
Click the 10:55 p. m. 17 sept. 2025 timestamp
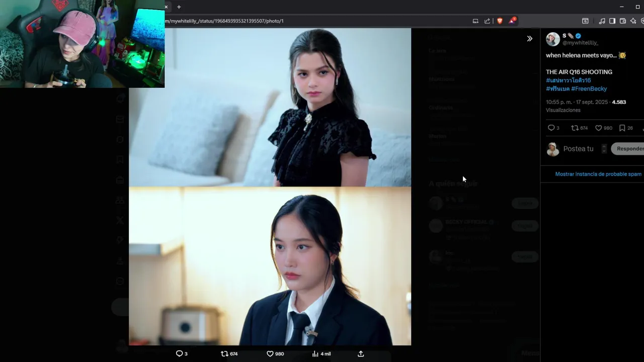coord(577,102)
